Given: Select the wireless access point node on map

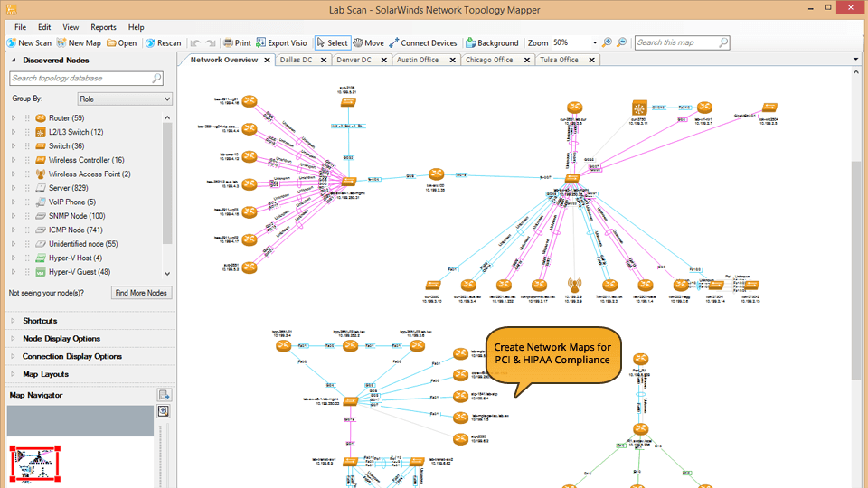Looking at the screenshot, I should click(x=575, y=285).
